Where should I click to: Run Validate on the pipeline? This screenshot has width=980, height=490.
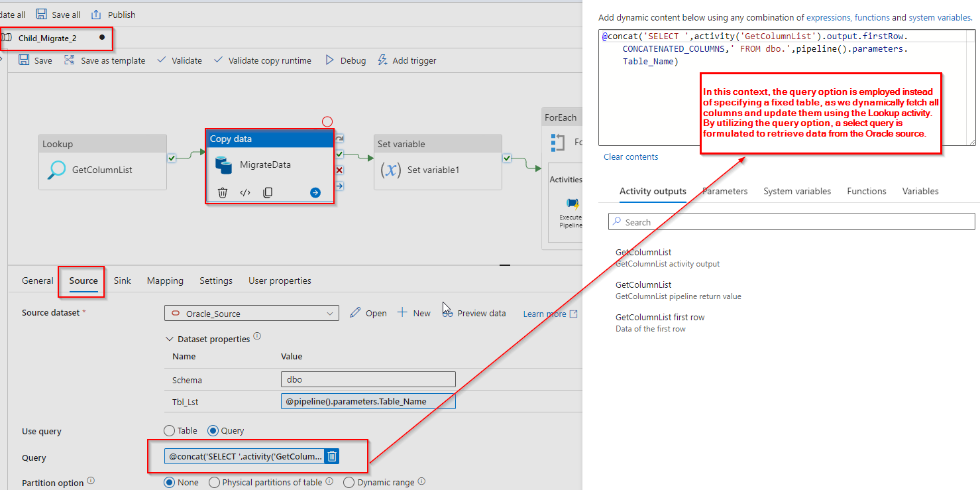tap(180, 60)
